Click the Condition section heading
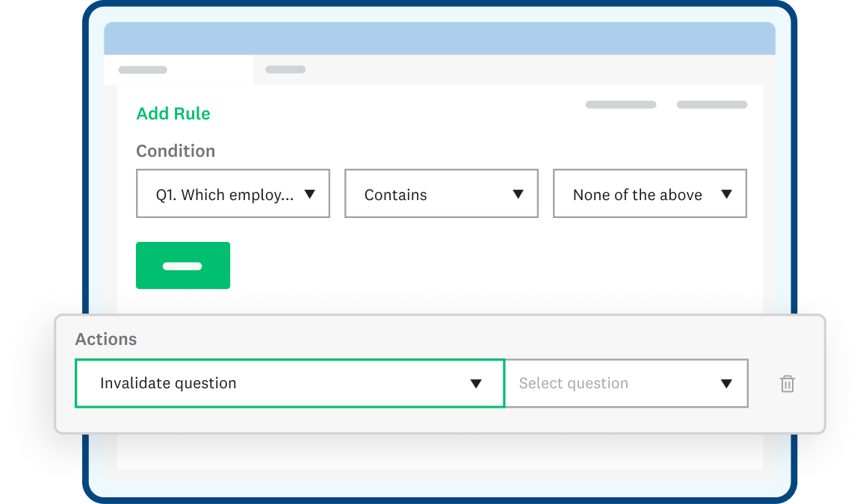Image resolution: width=863 pixels, height=504 pixels. point(176,151)
